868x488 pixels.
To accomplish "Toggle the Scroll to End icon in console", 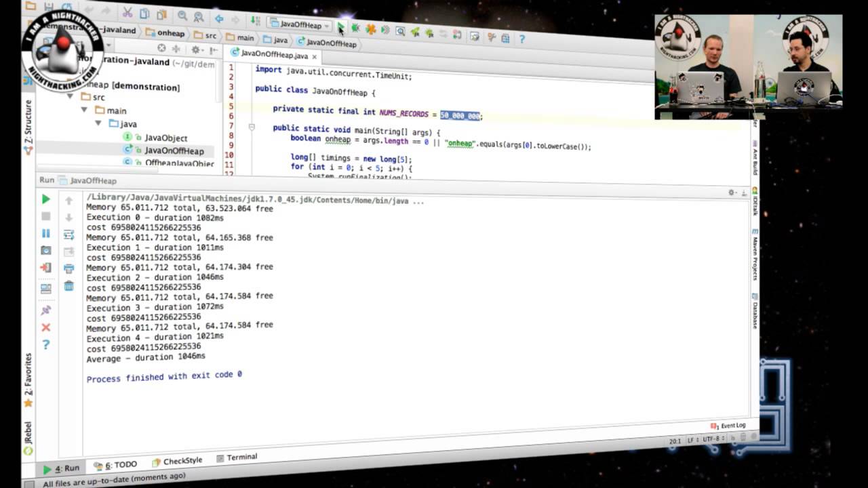I will pos(68,251).
